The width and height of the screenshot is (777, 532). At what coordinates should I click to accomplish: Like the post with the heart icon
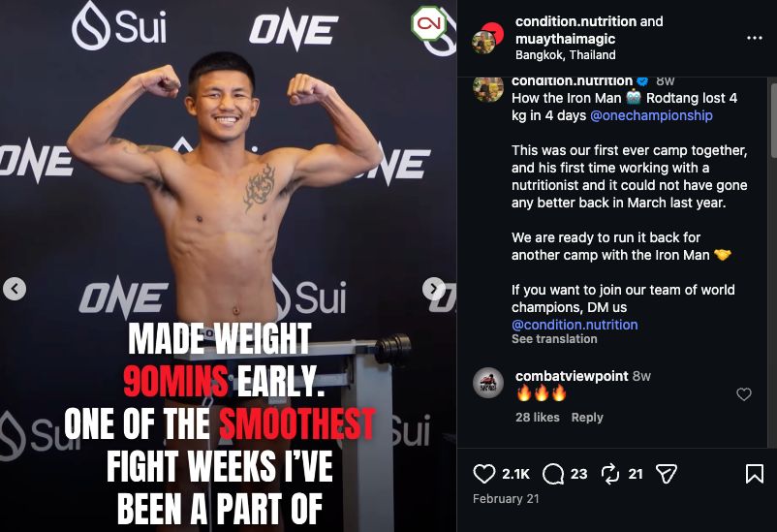pyautogui.click(x=484, y=474)
